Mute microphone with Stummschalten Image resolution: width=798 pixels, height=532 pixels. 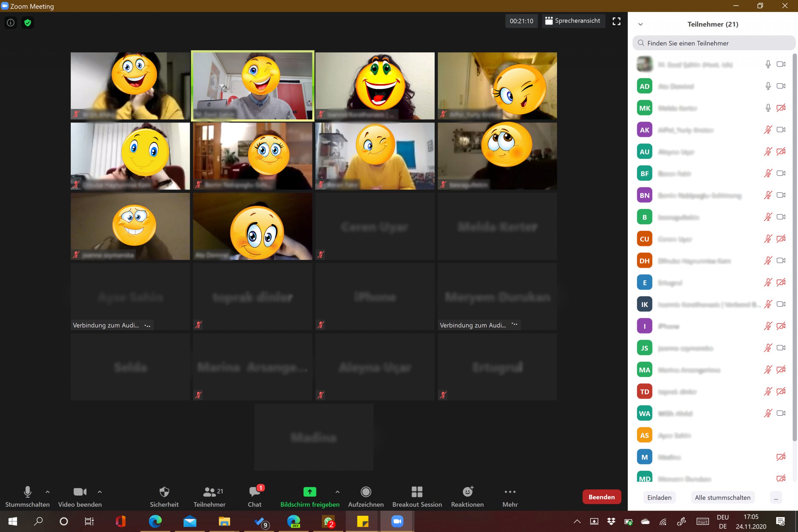coord(27,496)
